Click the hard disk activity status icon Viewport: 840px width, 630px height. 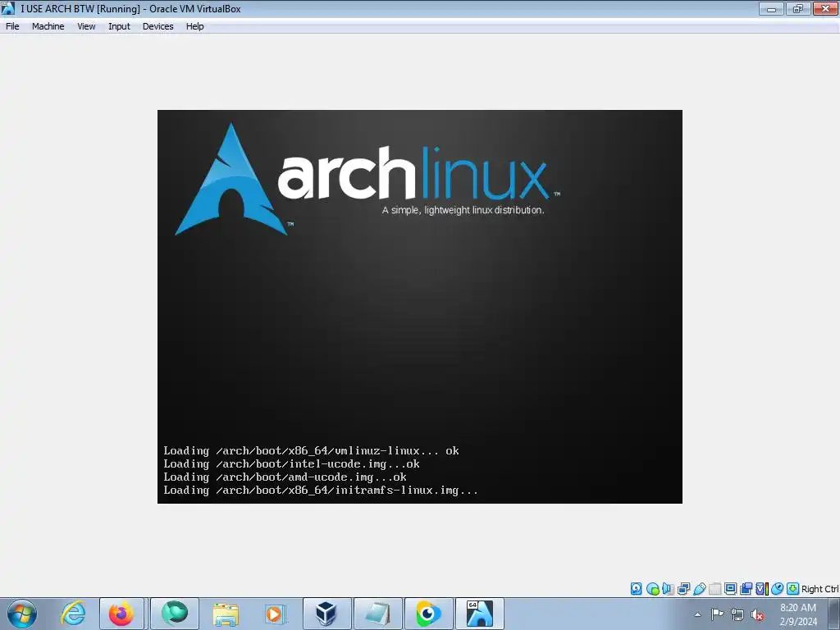637,589
